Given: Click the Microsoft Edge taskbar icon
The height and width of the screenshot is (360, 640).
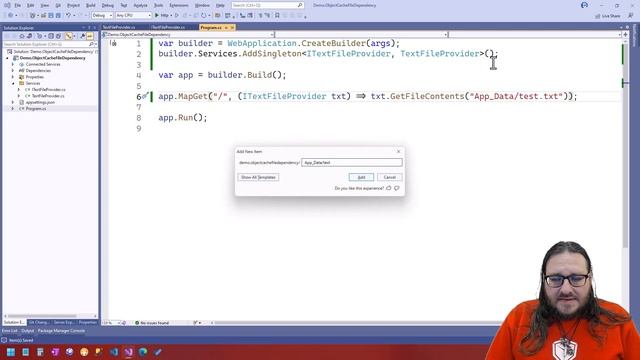Looking at the screenshot, I should pos(143,352).
